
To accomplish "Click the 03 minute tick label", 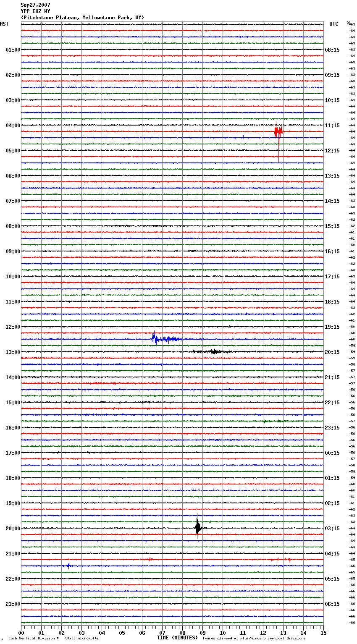I will [81, 633].
